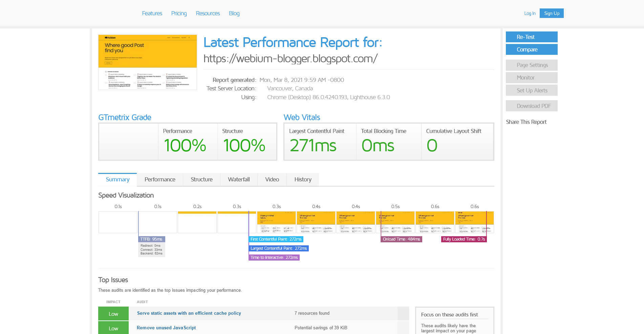Click the Log In link
The image size is (644, 334).
pos(530,13)
